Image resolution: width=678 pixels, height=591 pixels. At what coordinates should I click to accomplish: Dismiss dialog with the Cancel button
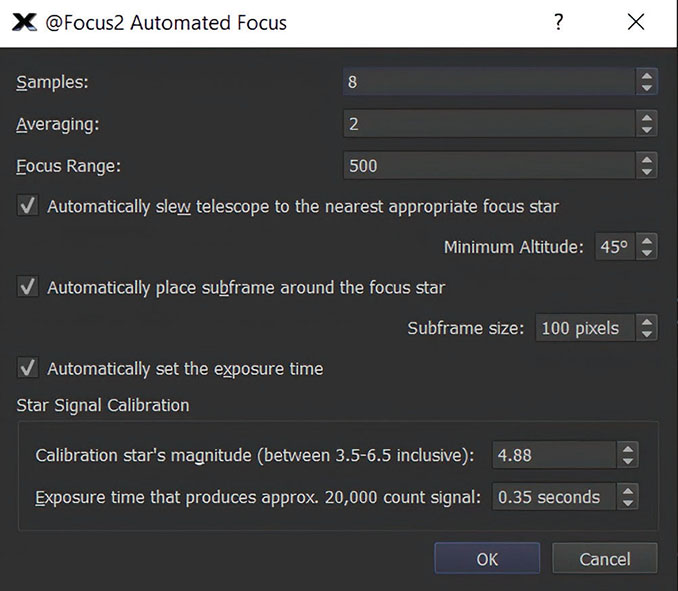(x=605, y=559)
